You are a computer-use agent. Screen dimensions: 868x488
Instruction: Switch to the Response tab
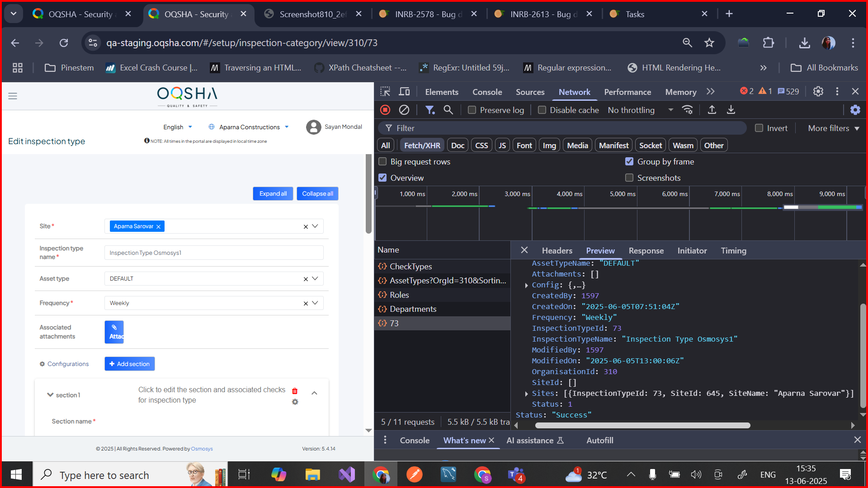[x=646, y=250]
